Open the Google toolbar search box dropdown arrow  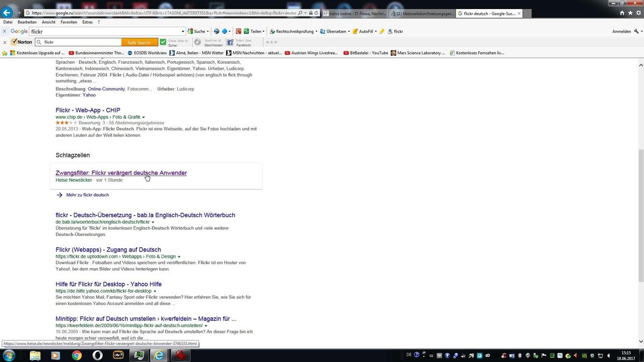pos(183,31)
